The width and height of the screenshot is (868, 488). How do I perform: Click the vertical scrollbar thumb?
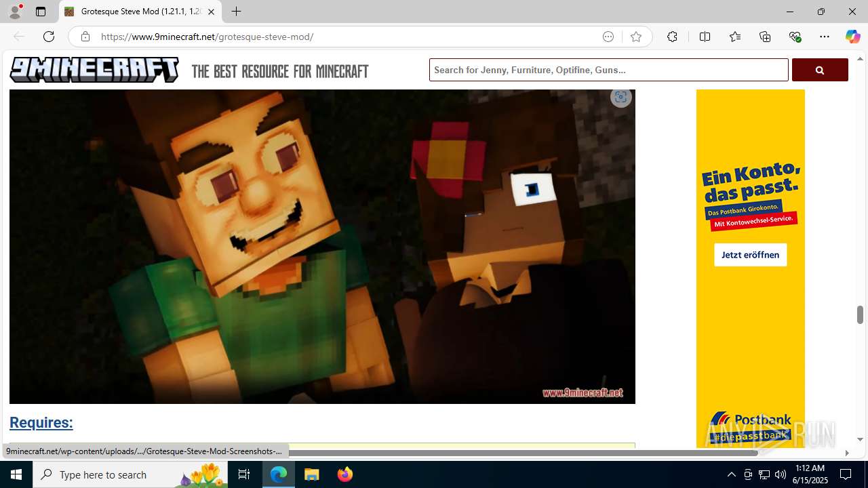click(x=860, y=314)
